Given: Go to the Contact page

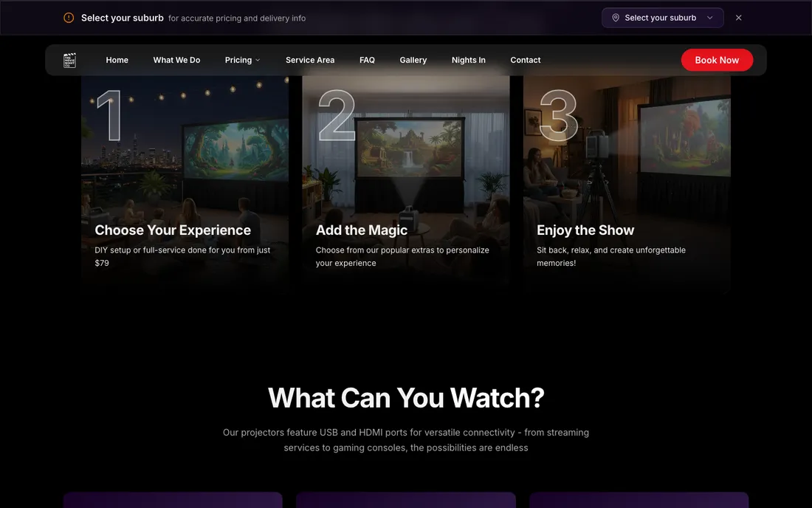Looking at the screenshot, I should click(526, 60).
